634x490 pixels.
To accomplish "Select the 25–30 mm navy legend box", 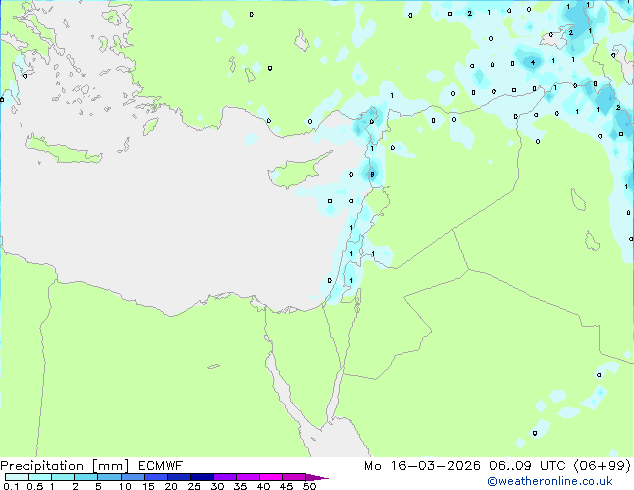I will coord(202,477).
